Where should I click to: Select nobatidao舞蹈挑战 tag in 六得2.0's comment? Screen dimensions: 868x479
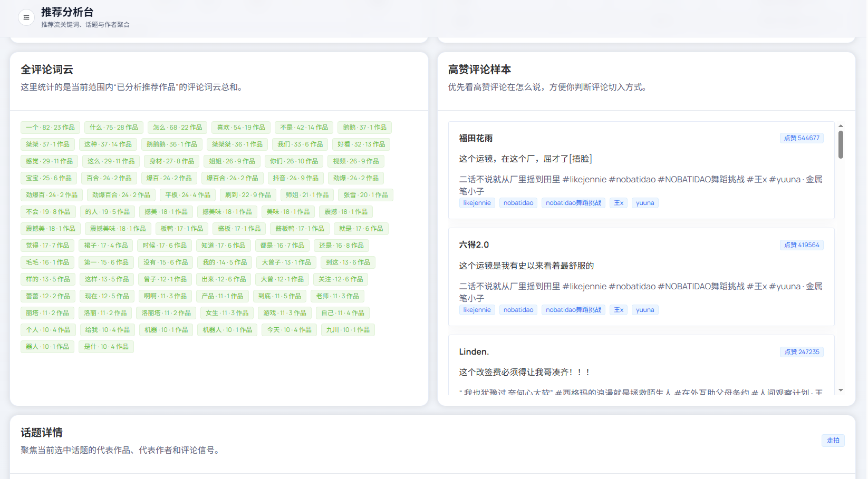click(x=573, y=310)
